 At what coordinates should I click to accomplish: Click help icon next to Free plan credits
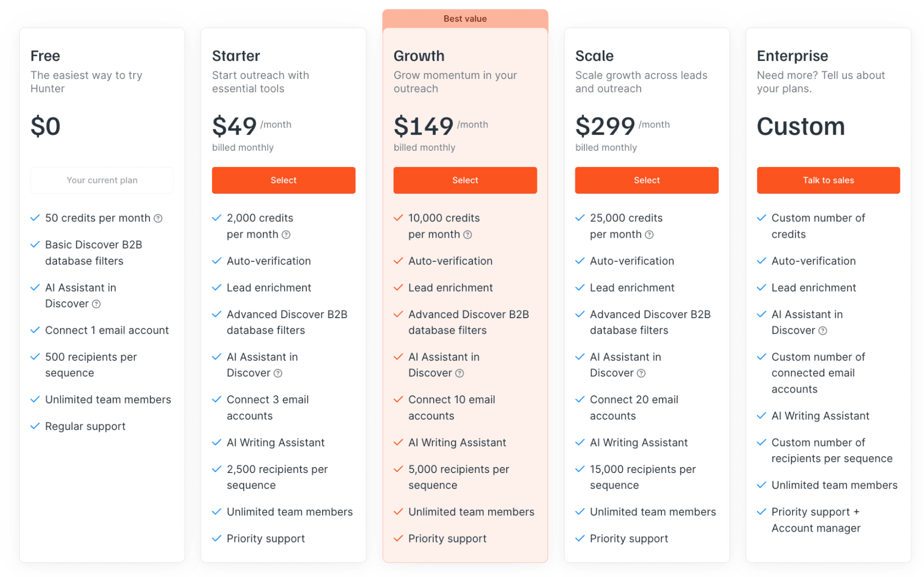158,218
